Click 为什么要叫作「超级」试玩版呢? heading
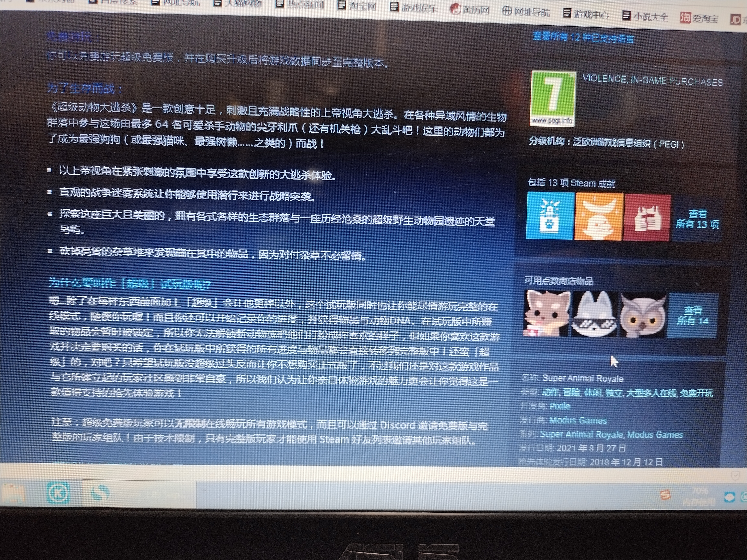747x560 pixels. (x=130, y=284)
